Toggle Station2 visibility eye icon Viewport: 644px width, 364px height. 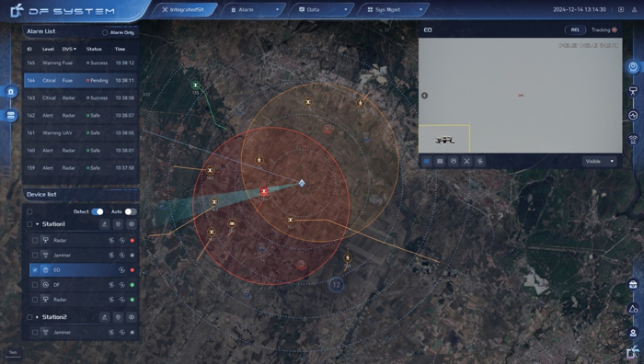coord(132,317)
